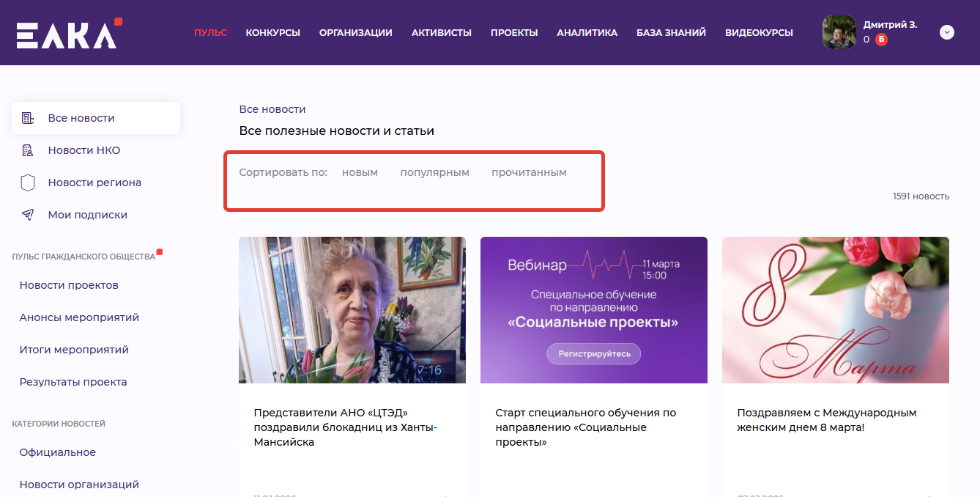Go to the Аналитика section
980x497 pixels.
[587, 33]
